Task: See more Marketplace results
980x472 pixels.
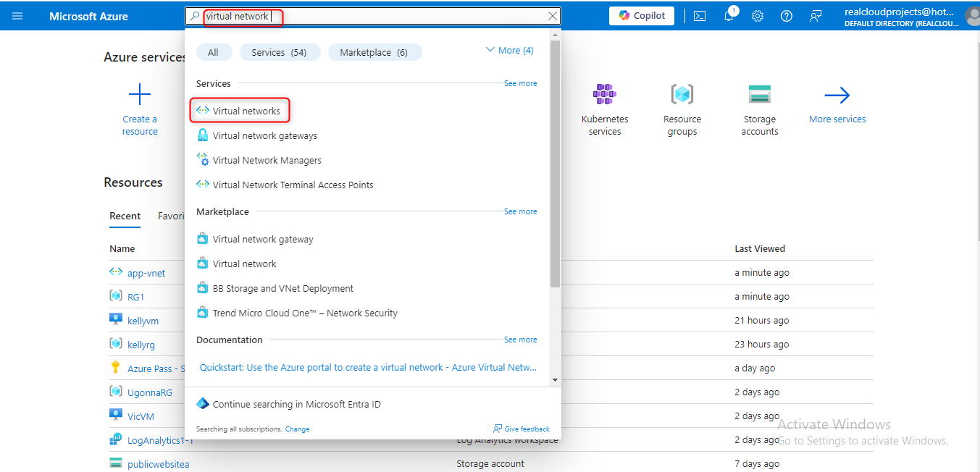Action: [x=520, y=211]
